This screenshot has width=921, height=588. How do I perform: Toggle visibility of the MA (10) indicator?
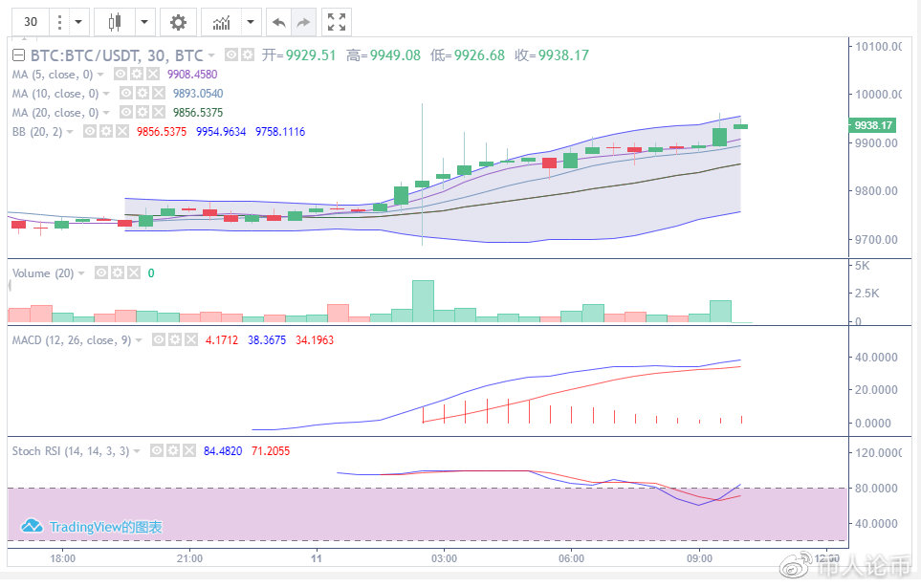tap(125, 93)
